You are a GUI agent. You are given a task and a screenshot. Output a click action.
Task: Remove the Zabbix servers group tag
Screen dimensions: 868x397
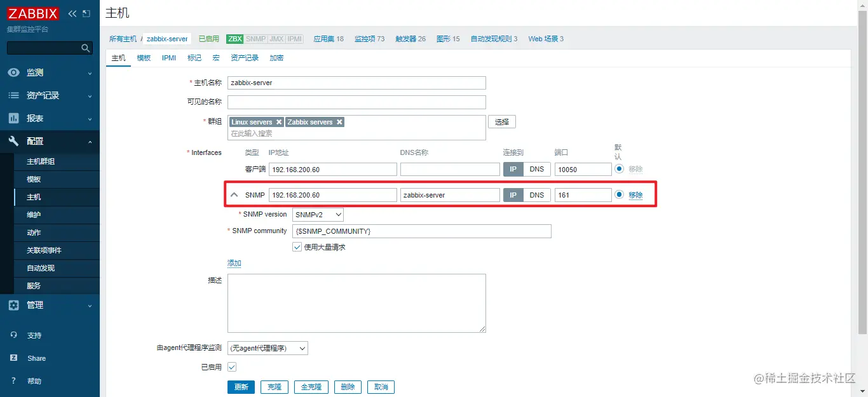(x=339, y=122)
